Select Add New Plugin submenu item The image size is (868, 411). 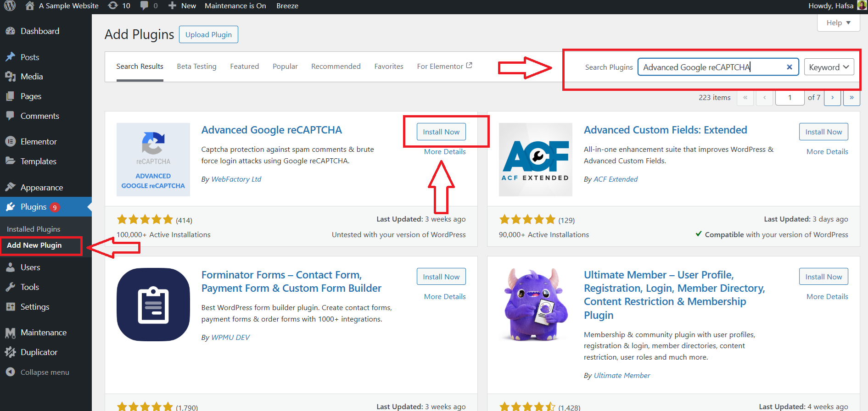pos(34,245)
